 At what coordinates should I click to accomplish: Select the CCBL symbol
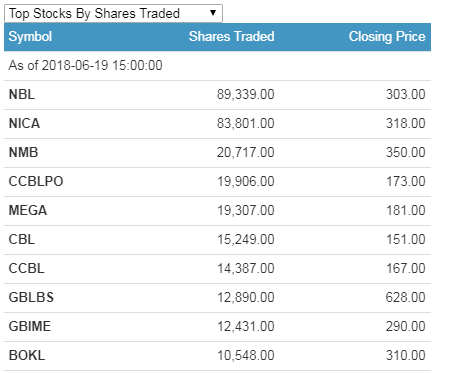coord(26,268)
